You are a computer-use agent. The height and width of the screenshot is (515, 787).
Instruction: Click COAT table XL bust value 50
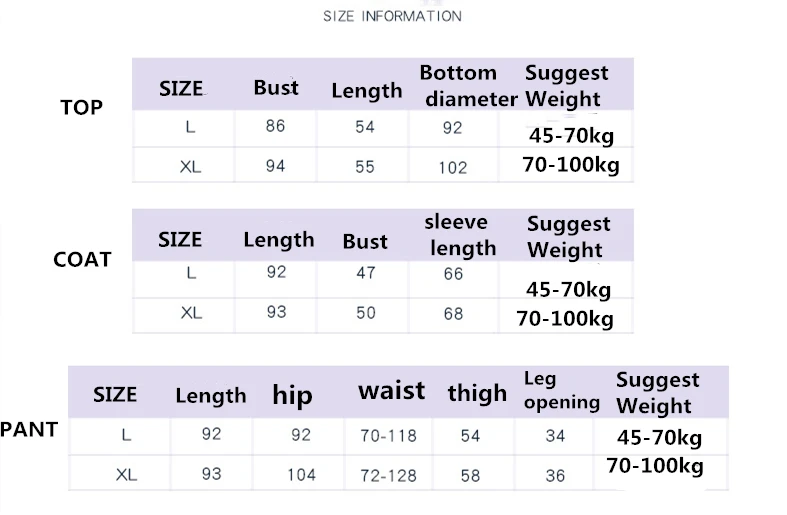(x=366, y=313)
